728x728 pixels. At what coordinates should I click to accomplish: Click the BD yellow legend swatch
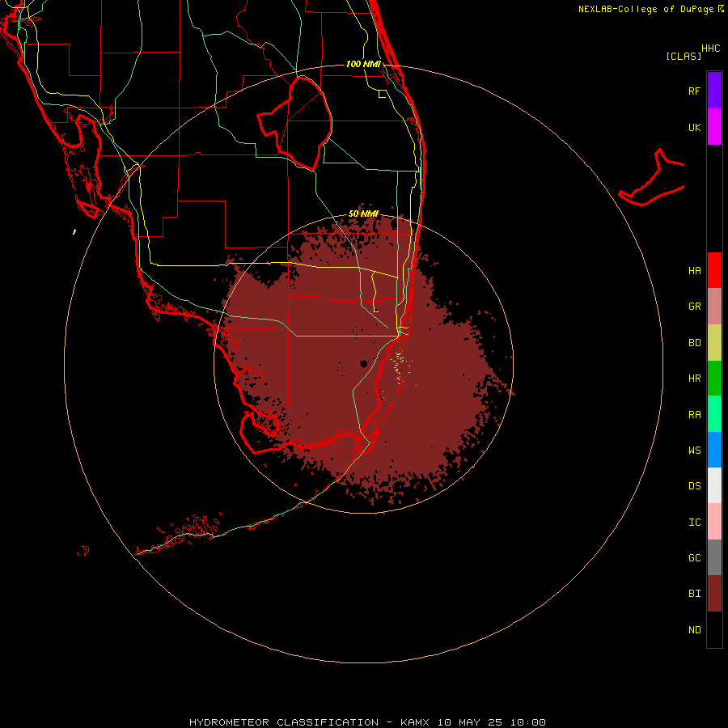click(714, 343)
